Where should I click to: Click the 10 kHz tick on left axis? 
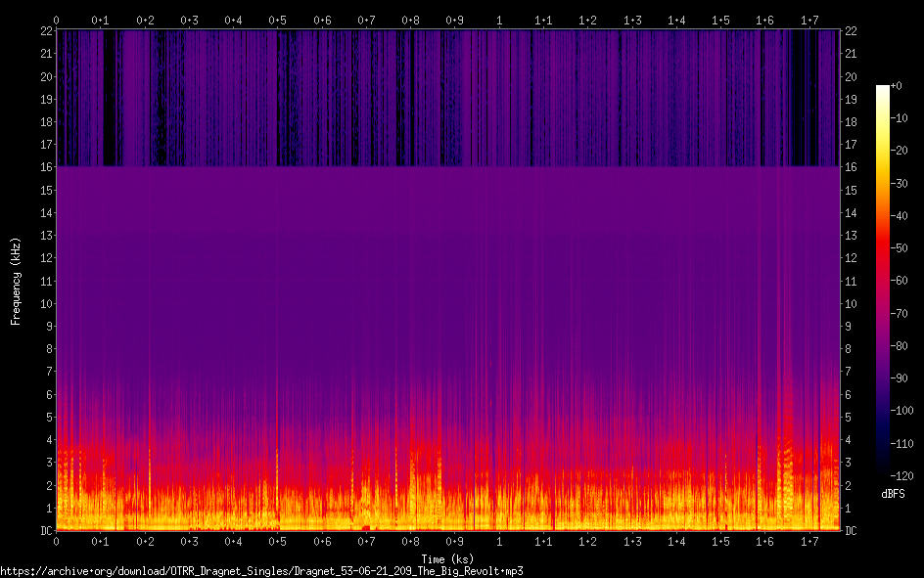(45, 303)
